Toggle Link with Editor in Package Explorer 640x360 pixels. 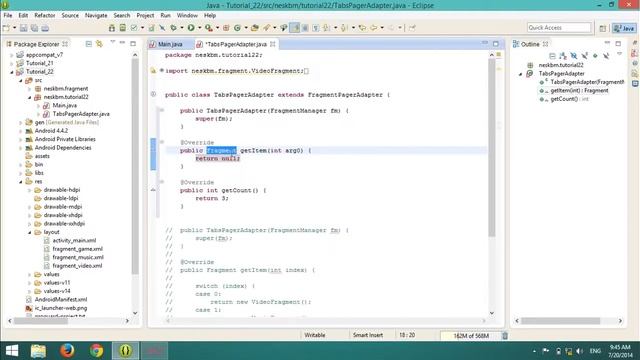(x=99, y=44)
